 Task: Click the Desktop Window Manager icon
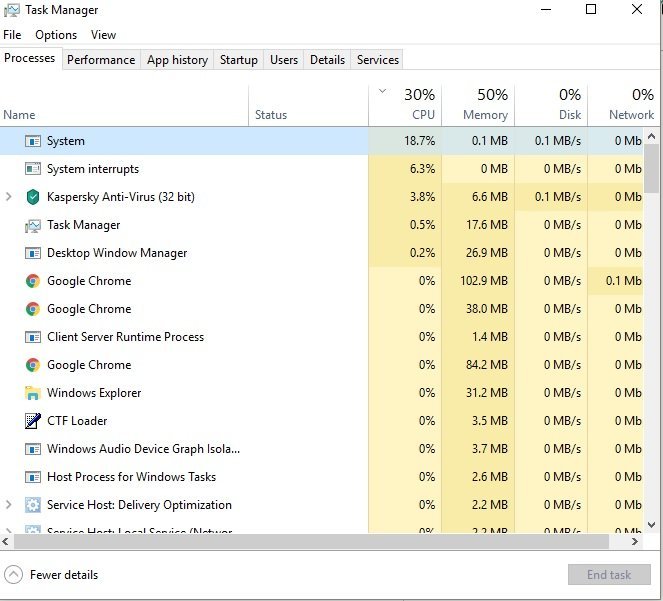pyautogui.click(x=33, y=253)
